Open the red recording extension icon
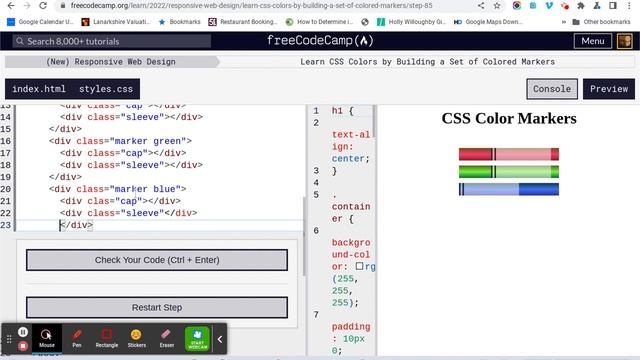The width and height of the screenshot is (640, 360). tap(565, 6)
